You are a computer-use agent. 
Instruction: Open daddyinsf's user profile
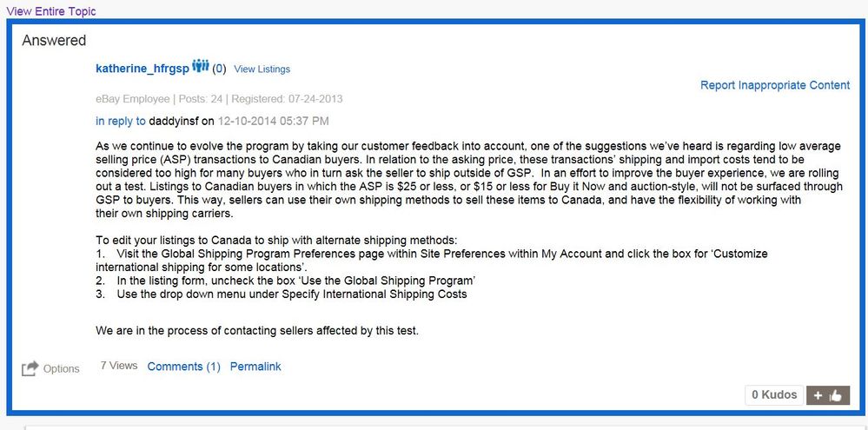pos(174,121)
